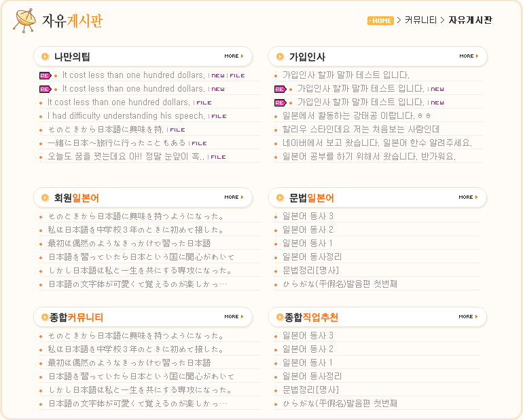Click the 회원일본어 section title
523x420 pixels.
(x=76, y=198)
